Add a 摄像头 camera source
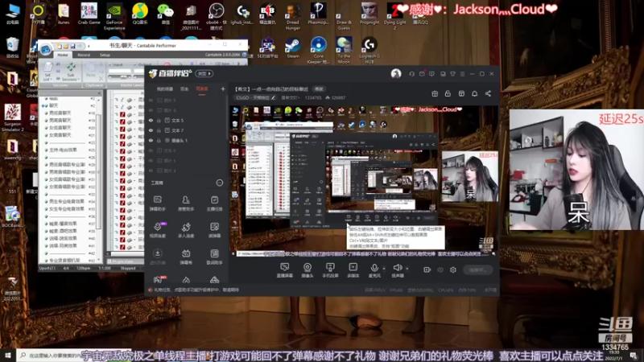This screenshot has width=644, height=362. [308, 270]
